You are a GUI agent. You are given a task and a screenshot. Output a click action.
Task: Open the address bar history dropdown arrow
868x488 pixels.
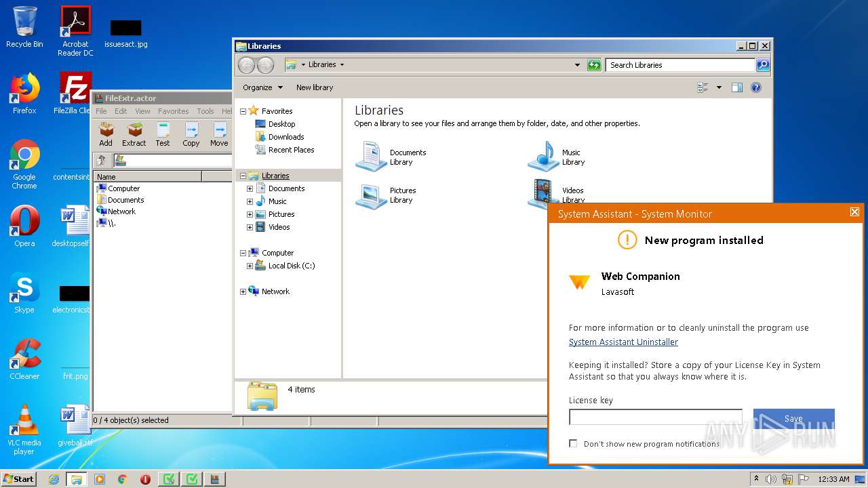(577, 65)
